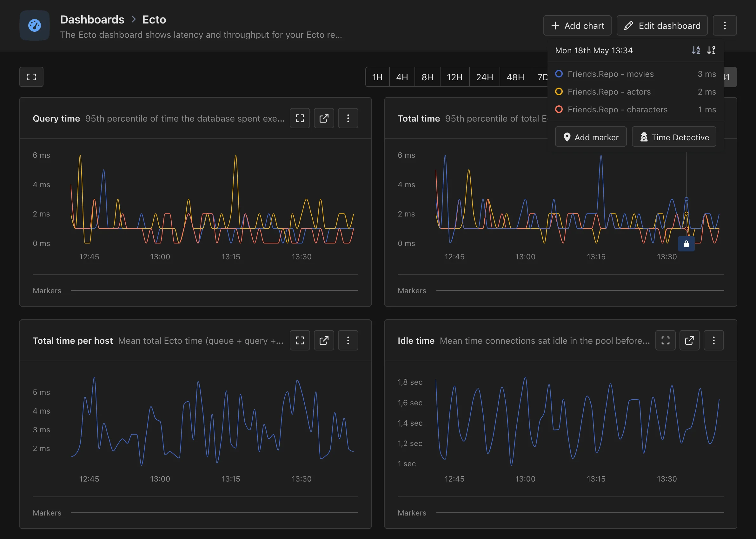Click the Markers label under the Query time chart
756x539 pixels.
47,291
